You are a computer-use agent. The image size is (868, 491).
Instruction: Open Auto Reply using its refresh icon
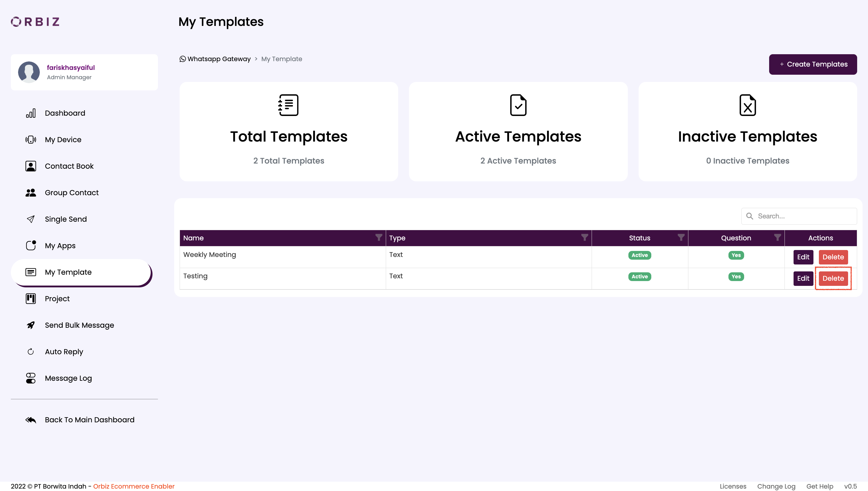tap(31, 352)
